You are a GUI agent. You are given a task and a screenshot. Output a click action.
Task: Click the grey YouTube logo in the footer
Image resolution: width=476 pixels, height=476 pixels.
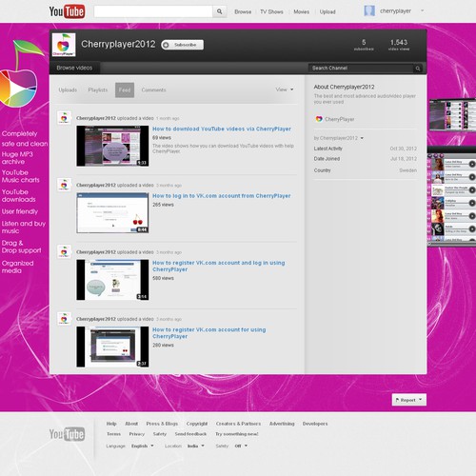pyautogui.click(x=67, y=434)
